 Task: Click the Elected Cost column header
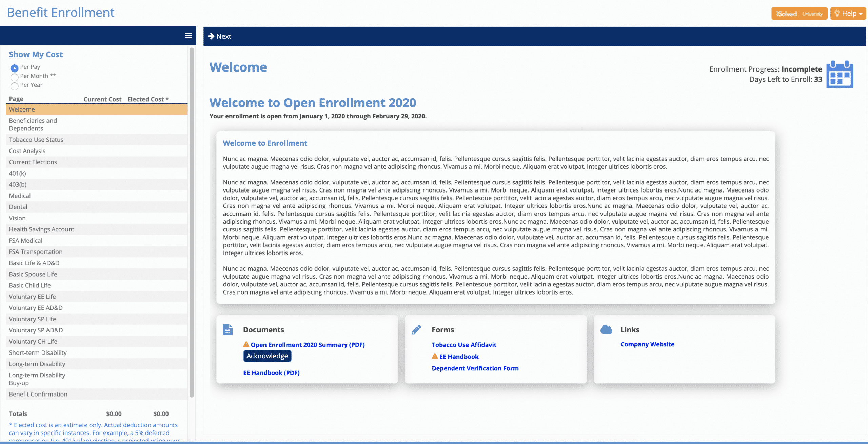pos(148,99)
